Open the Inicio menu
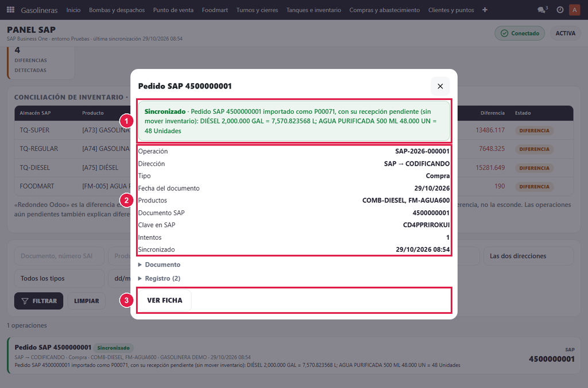 pyautogui.click(x=73, y=10)
